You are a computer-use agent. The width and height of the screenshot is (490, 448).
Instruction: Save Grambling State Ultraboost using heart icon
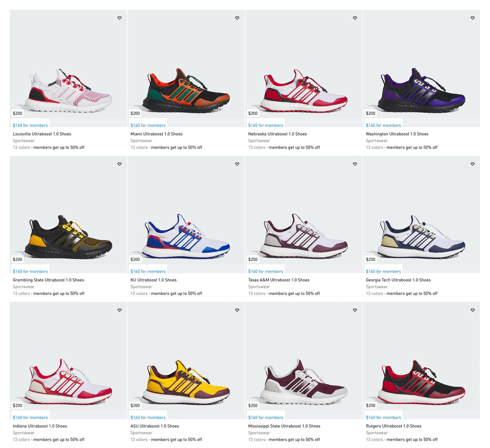point(120,164)
